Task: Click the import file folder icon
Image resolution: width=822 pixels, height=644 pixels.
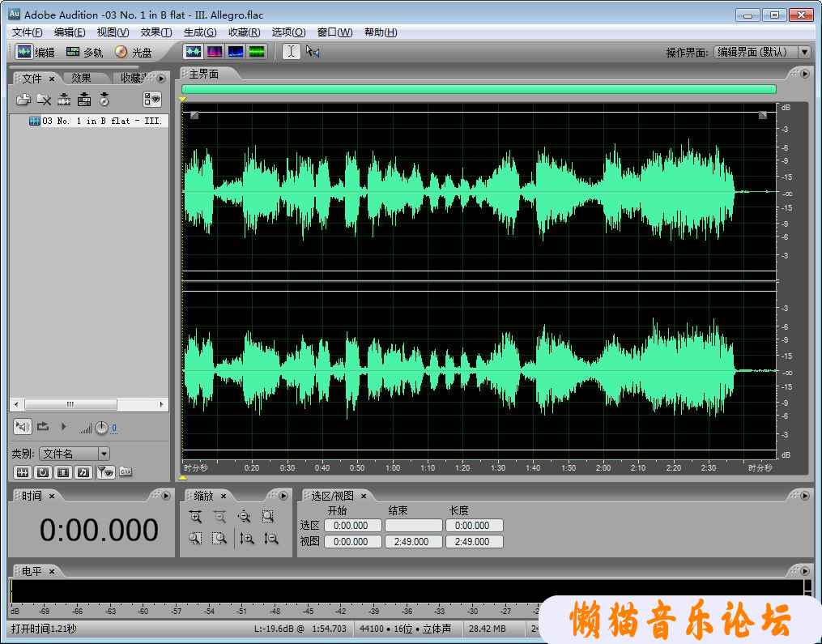Action: [x=23, y=99]
